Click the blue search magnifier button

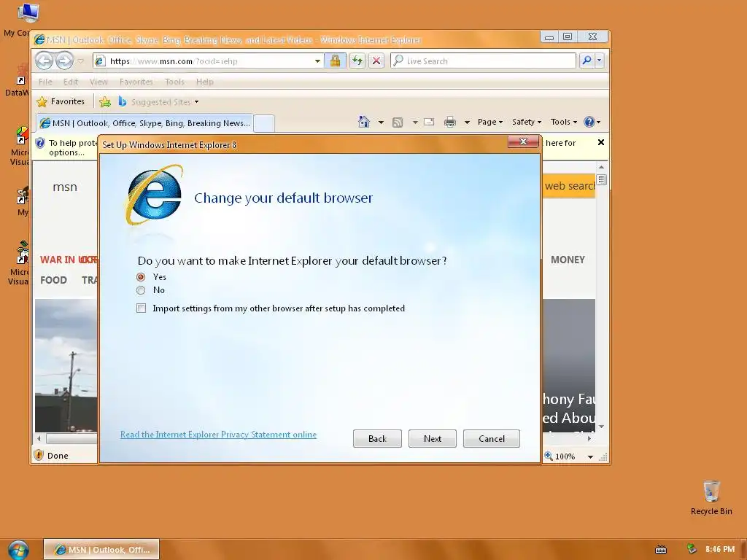pos(587,61)
